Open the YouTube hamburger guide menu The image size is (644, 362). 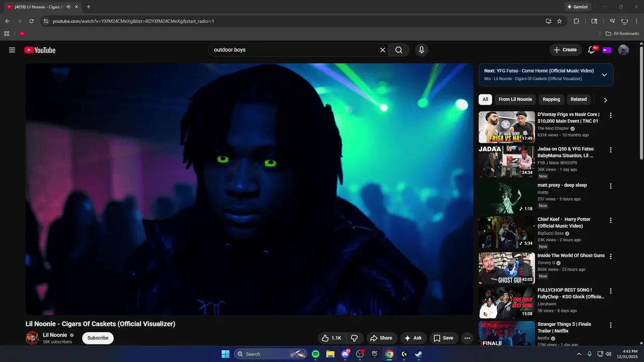[x=12, y=50]
